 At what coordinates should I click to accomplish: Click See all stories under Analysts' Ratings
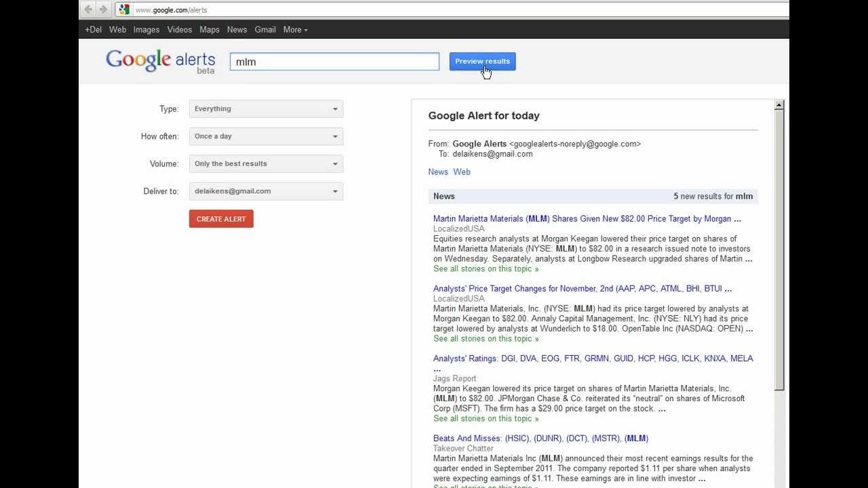tap(486, 419)
